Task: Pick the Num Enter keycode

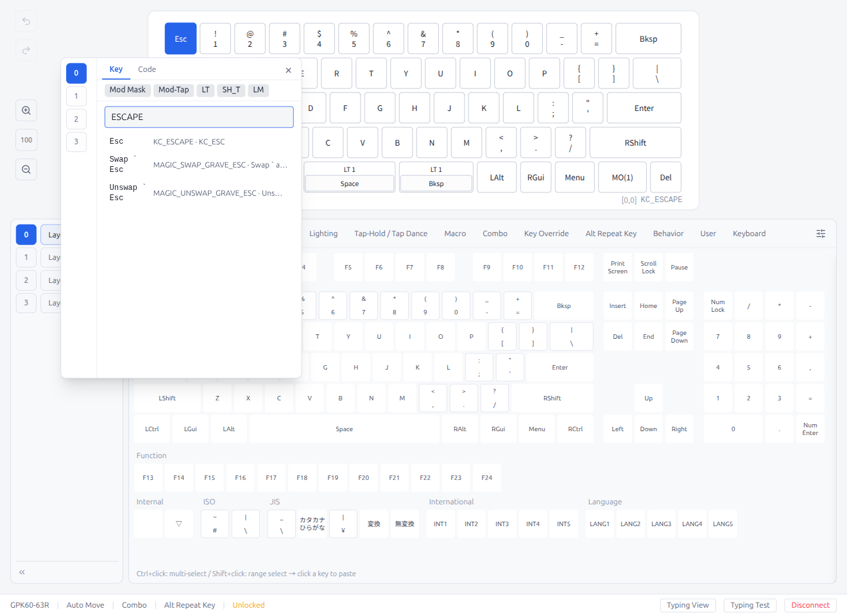Action: pyautogui.click(x=810, y=429)
